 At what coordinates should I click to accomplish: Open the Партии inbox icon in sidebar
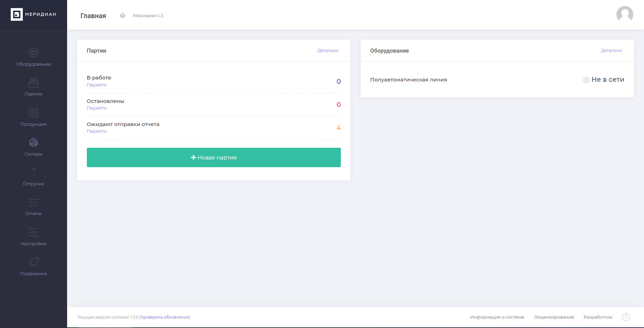(34, 83)
